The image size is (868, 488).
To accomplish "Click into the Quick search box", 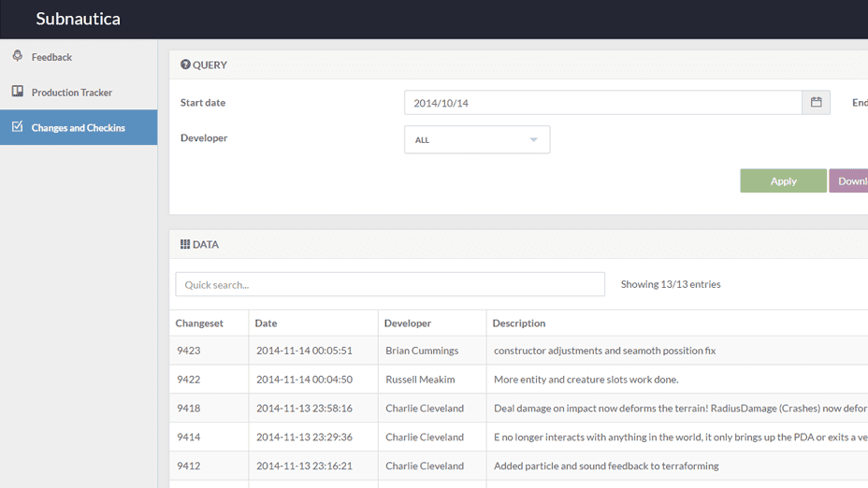I will [x=390, y=284].
